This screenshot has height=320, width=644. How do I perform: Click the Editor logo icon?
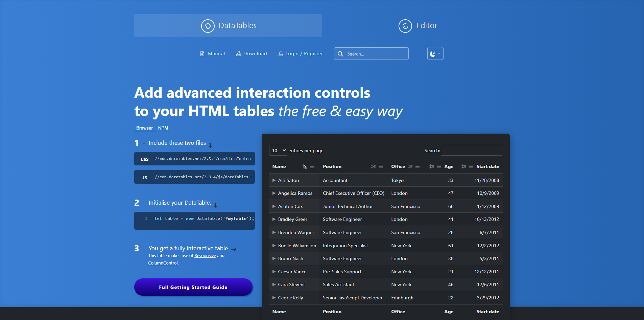[405, 26]
